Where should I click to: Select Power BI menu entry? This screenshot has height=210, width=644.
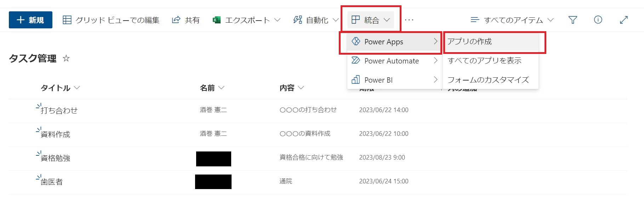click(x=394, y=80)
